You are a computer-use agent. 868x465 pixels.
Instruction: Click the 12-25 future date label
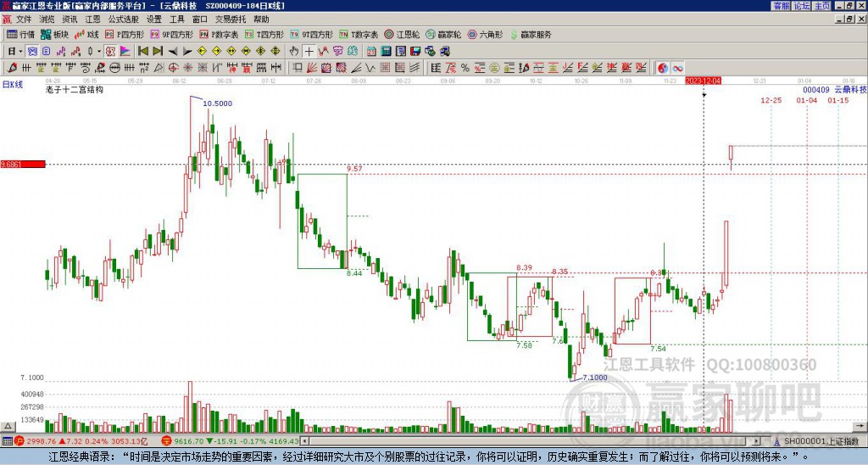[771, 100]
